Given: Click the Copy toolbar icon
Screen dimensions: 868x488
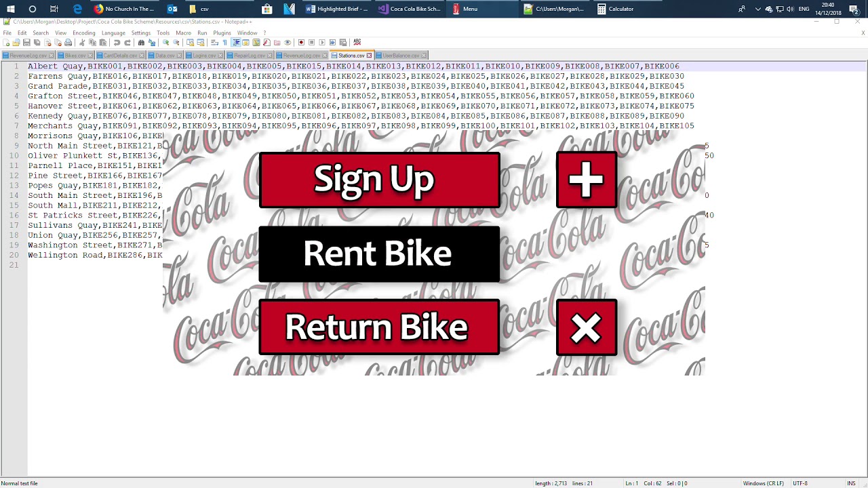Looking at the screenshot, I should [92, 43].
